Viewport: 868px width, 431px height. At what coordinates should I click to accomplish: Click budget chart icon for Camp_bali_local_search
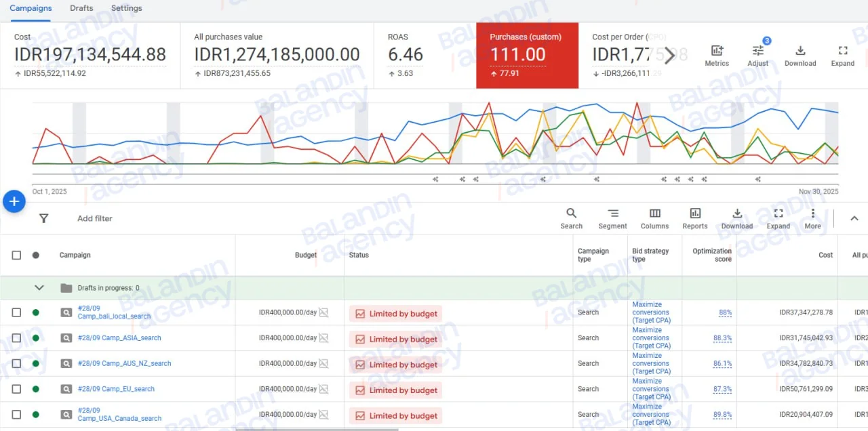coord(323,312)
